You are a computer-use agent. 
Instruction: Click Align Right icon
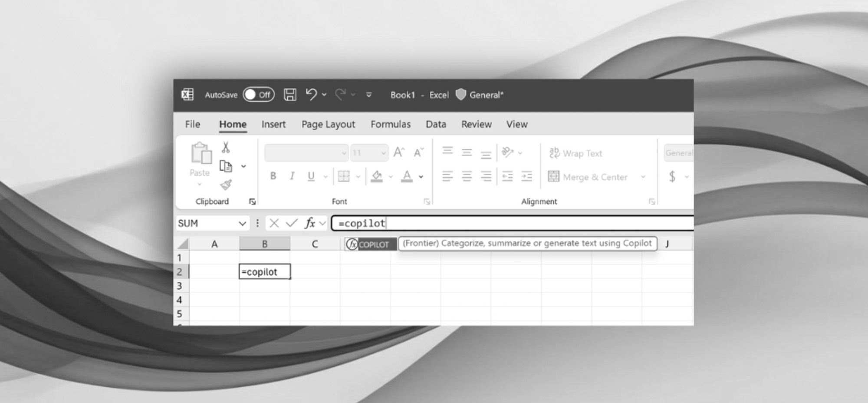486,176
